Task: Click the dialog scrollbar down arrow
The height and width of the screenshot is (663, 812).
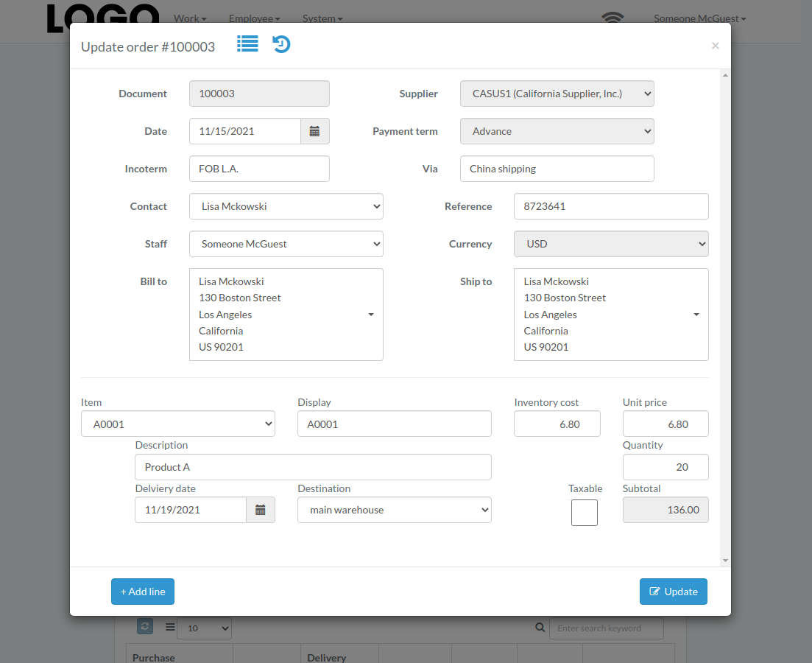Action: (x=725, y=561)
